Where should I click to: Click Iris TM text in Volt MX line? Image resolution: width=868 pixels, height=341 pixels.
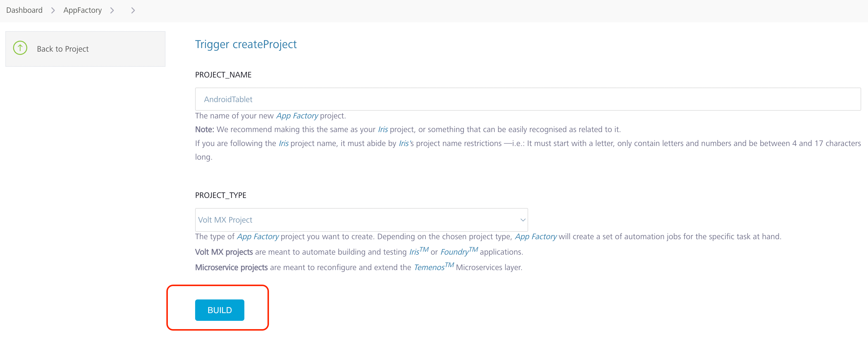418,252
